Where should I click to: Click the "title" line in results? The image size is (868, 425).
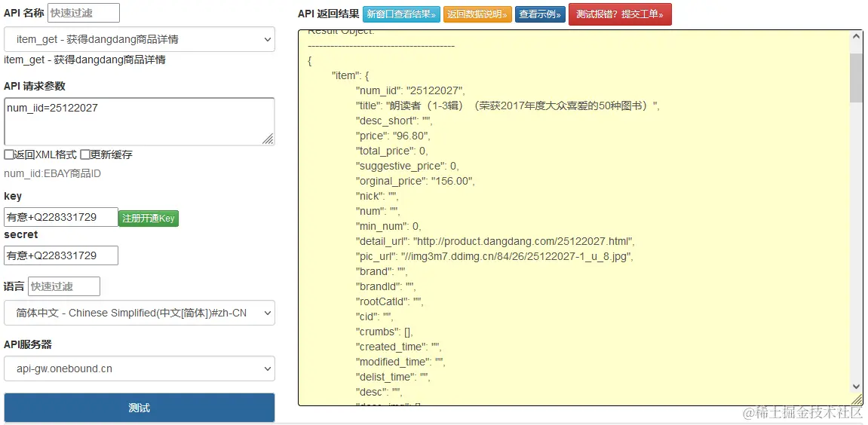pyautogui.click(x=508, y=105)
